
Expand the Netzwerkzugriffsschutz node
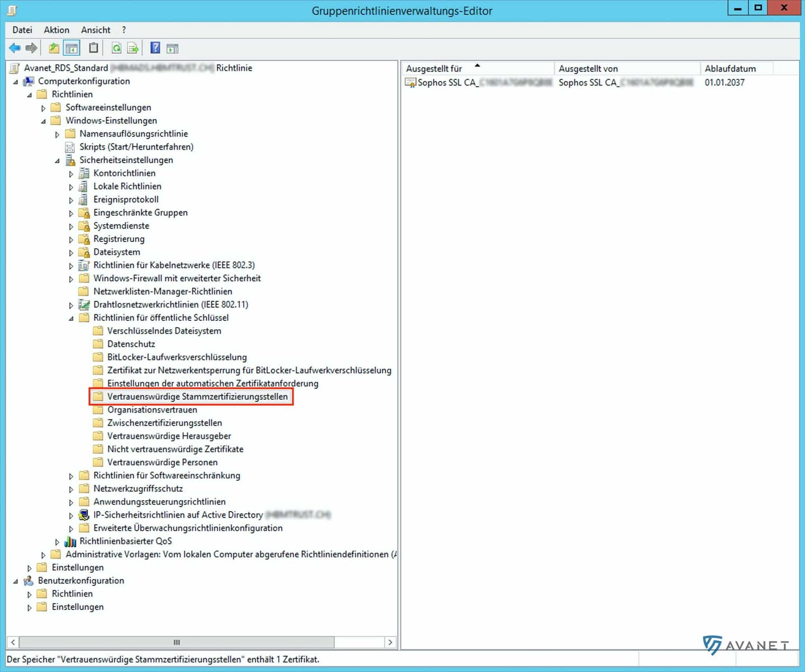[x=71, y=489]
